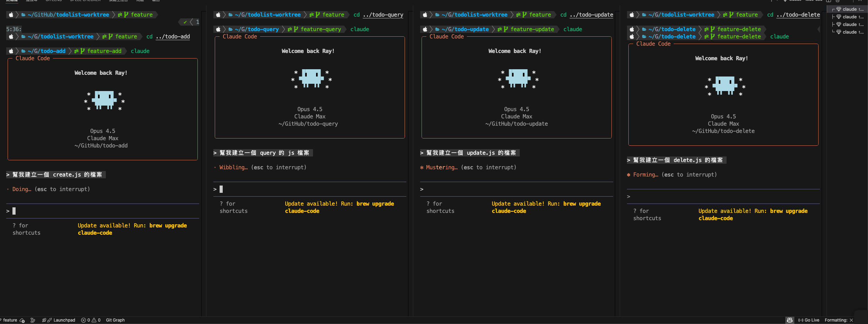Click 'feature-update' branch name in the prompt
The image size is (868, 324).
[532, 29]
